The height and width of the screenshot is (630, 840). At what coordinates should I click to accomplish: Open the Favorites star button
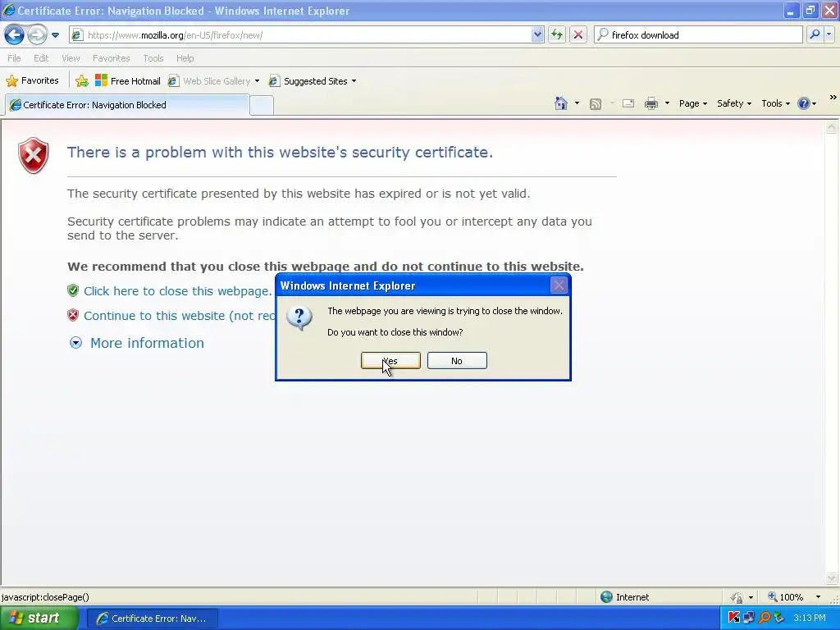[x=32, y=81]
